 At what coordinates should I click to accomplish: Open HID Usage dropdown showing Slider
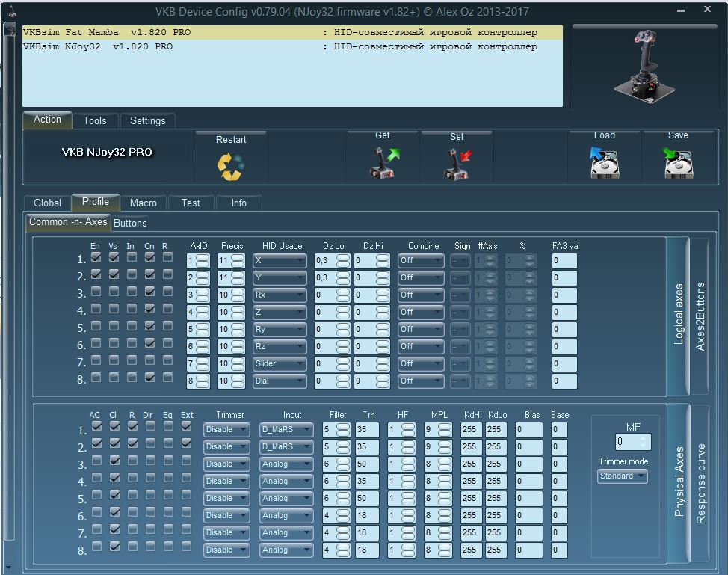point(280,363)
